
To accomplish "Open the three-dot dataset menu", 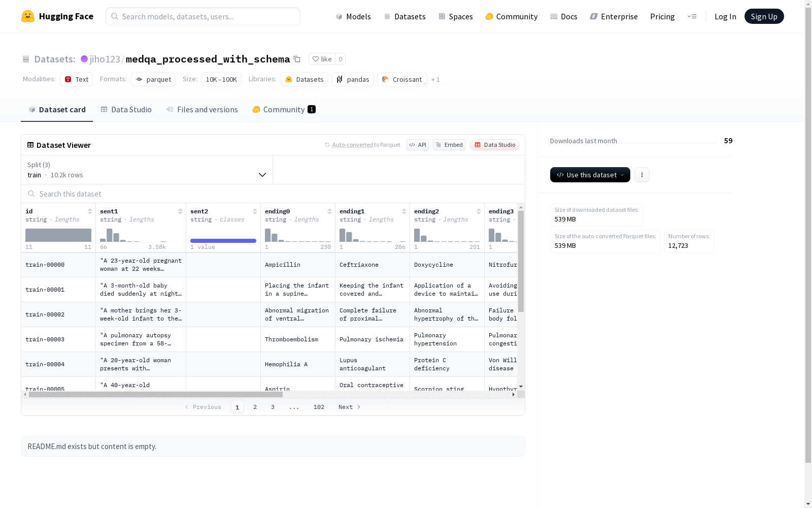I will point(642,175).
